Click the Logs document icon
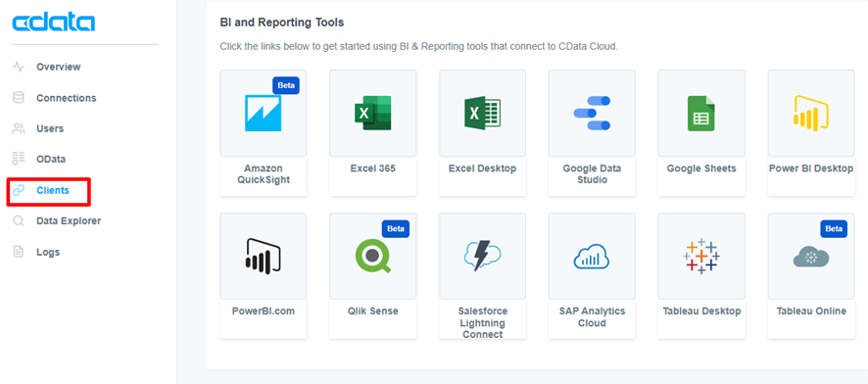Screen dimensions: 868x384 click(19, 252)
